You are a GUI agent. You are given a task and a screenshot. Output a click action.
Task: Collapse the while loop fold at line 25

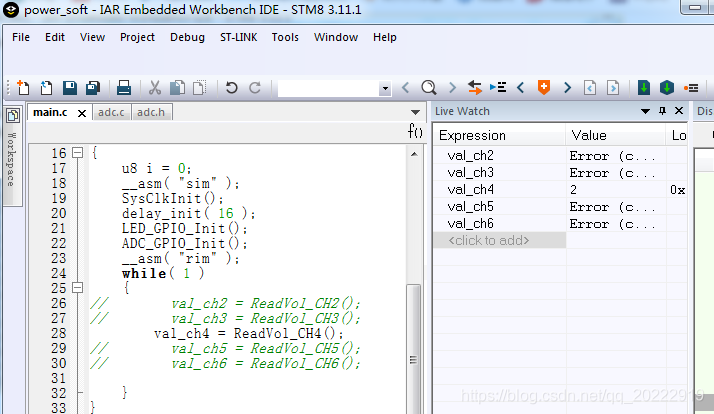[78, 288]
